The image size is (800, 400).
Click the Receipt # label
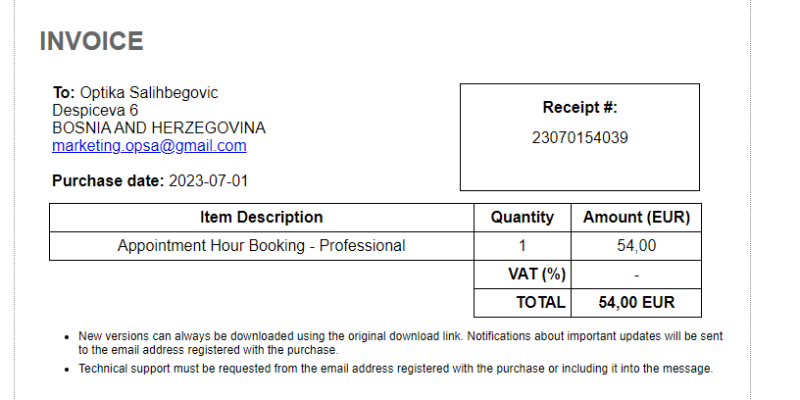point(580,108)
